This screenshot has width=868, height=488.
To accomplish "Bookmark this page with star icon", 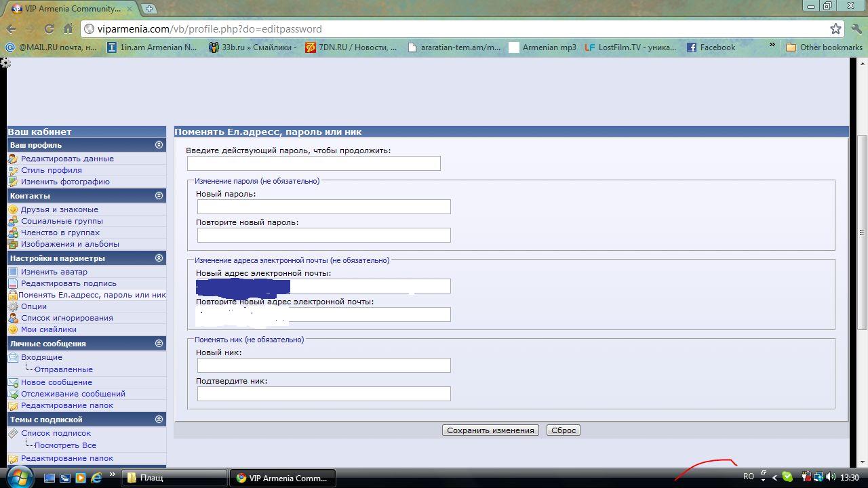I will tap(835, 28).
